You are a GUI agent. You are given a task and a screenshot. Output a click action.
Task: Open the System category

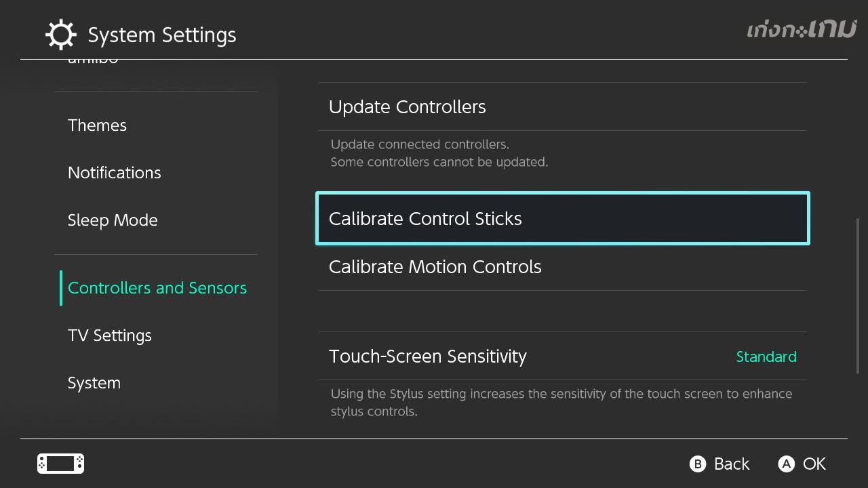coord(94,383)
